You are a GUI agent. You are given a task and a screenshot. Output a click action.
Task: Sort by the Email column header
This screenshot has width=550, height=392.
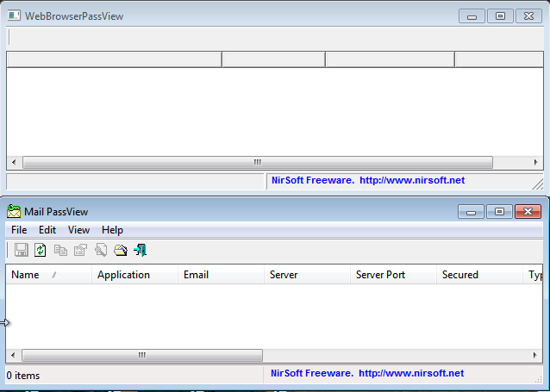[222, 275]
